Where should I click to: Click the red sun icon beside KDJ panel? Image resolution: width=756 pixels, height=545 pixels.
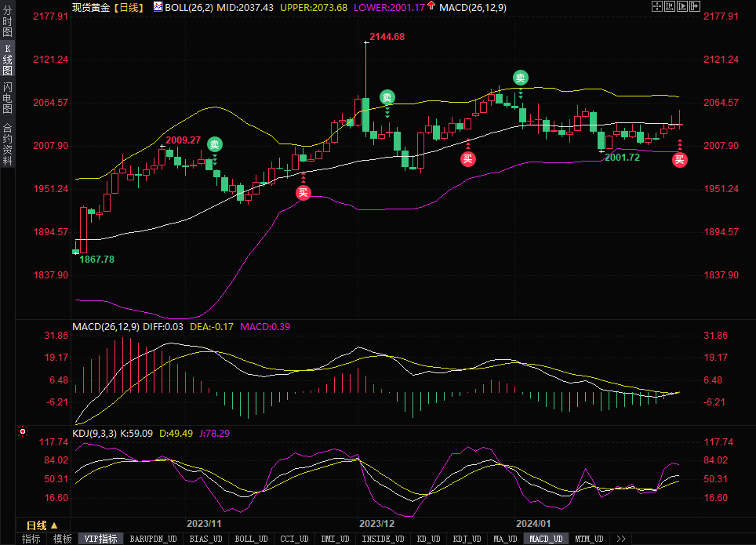(22, 431)
